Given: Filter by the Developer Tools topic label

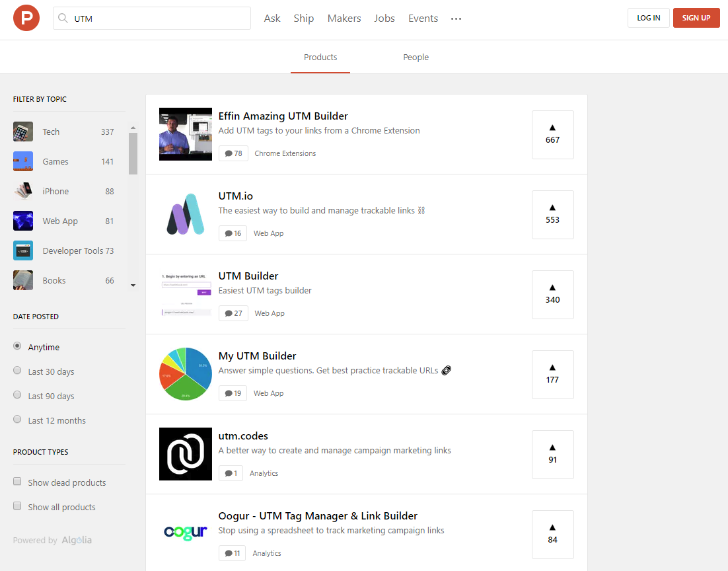Looking at the screenshot, I should pyautogui.click(x=73, y=251).
